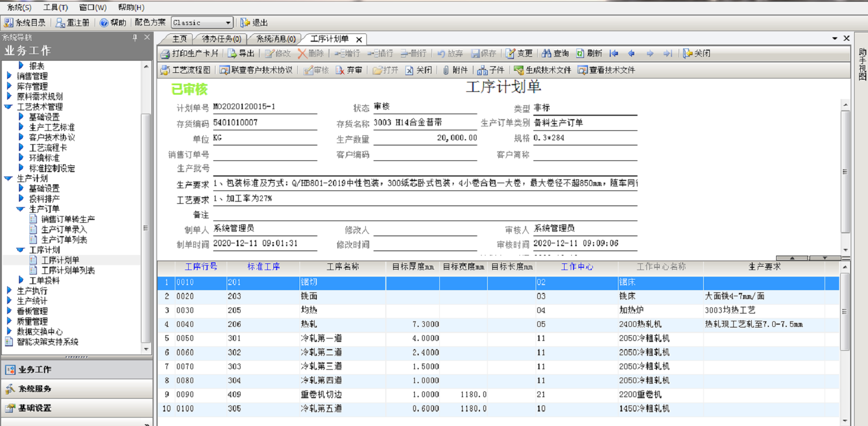Click the 查询 binoculars search icon
The height and width of the screenshot is (426, 868).
[x=547, y=54]
